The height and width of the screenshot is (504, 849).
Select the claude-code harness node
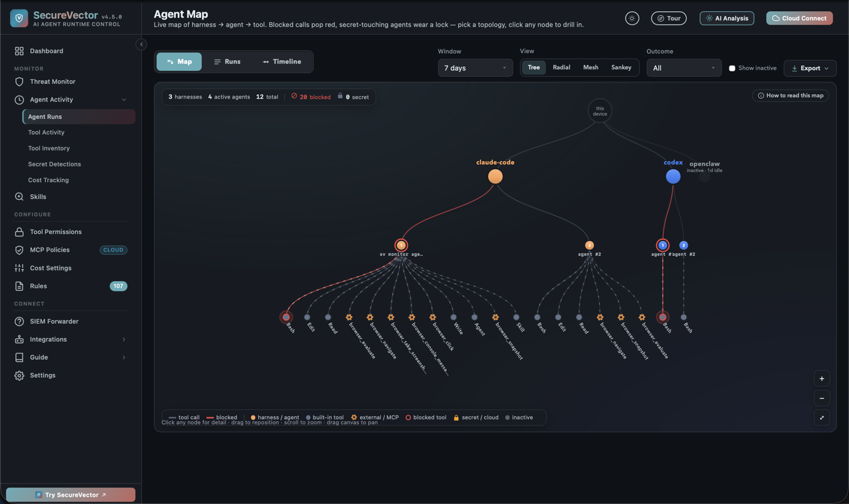click(495, 176)
